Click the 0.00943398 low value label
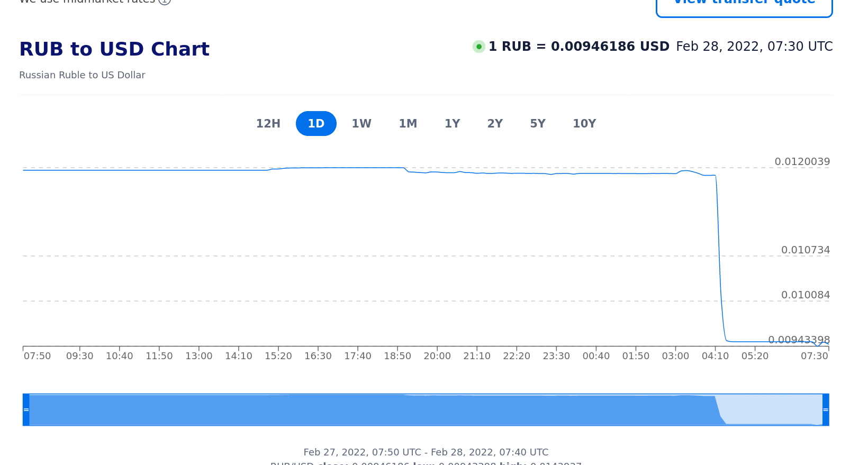 tap(799, 340)
